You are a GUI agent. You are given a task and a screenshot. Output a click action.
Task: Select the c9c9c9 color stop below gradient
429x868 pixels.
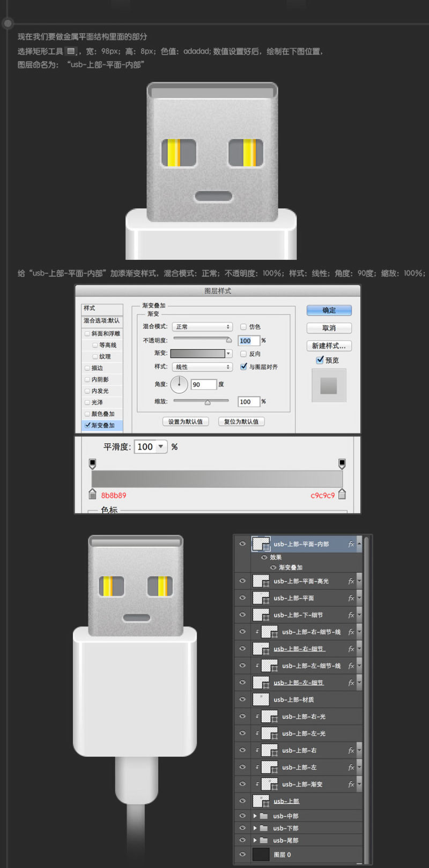[x=342, y=493]
